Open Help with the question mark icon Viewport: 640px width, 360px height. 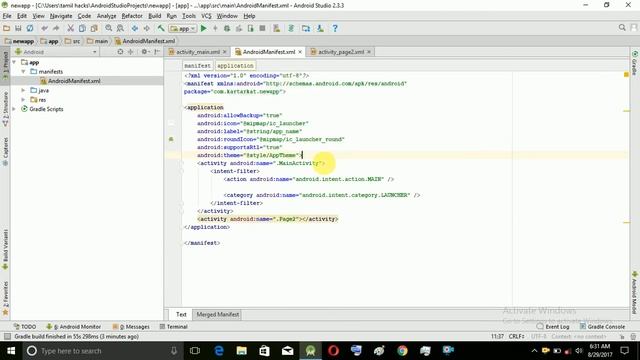[x=335, y=28]
